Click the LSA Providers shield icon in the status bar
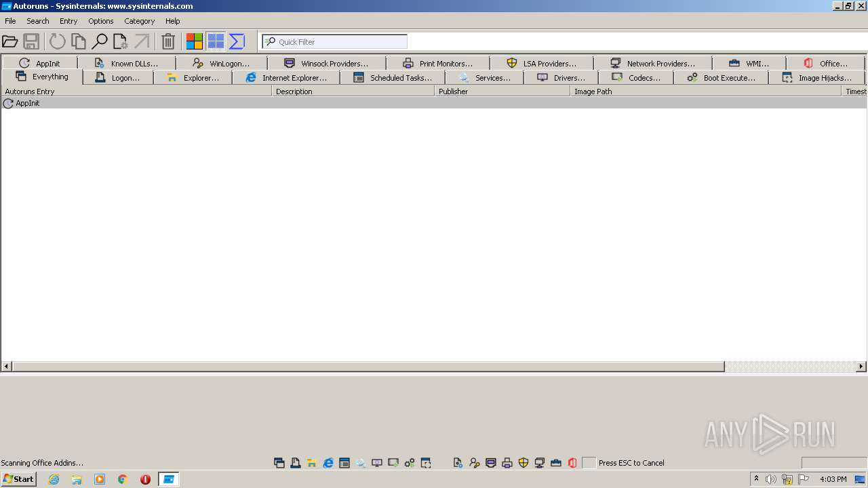This screenshot has width=868, height=488. click(x=524, y=463)
